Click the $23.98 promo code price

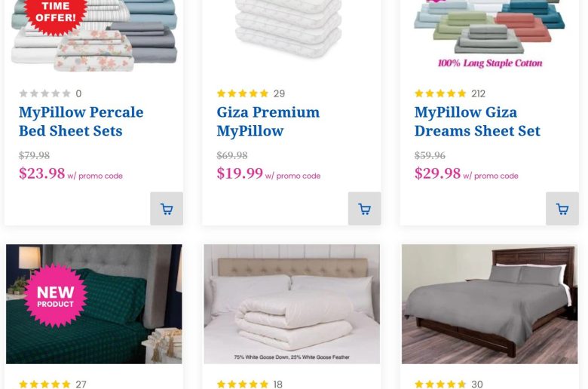coord(42,173)
